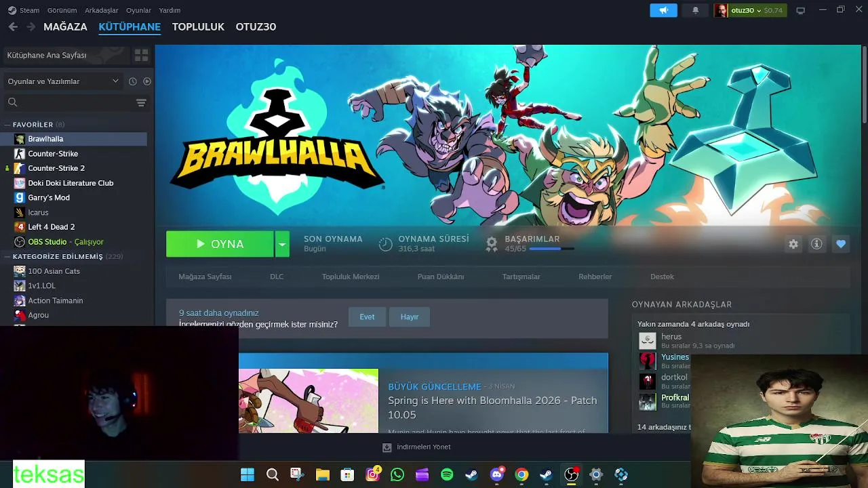Open the Topluluk Merkezi link
The height and width of the screenshot is (488, 868).
click(351, 277)
